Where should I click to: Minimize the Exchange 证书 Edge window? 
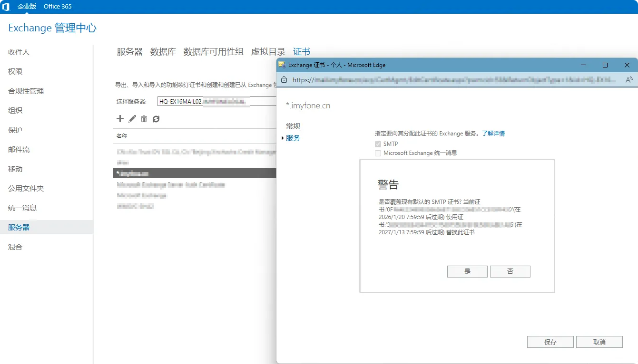click(583, 65)
